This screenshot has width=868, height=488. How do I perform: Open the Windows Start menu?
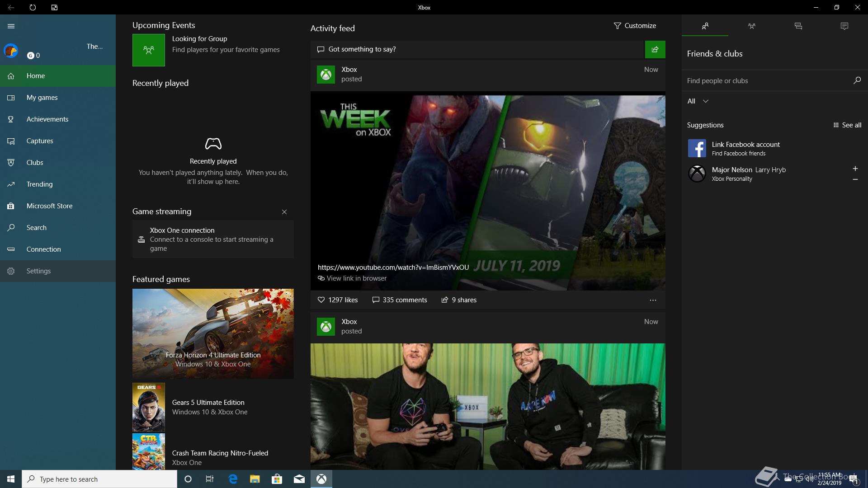coord(11,479)
